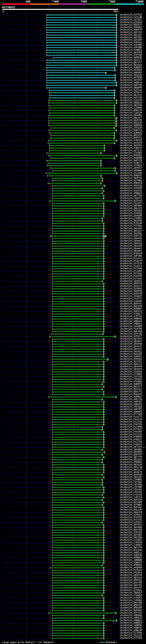146x644 pixels.
Task: Select label UniRef100_C1K5D0
Action: pyautogui.click(x=131, y=301)
